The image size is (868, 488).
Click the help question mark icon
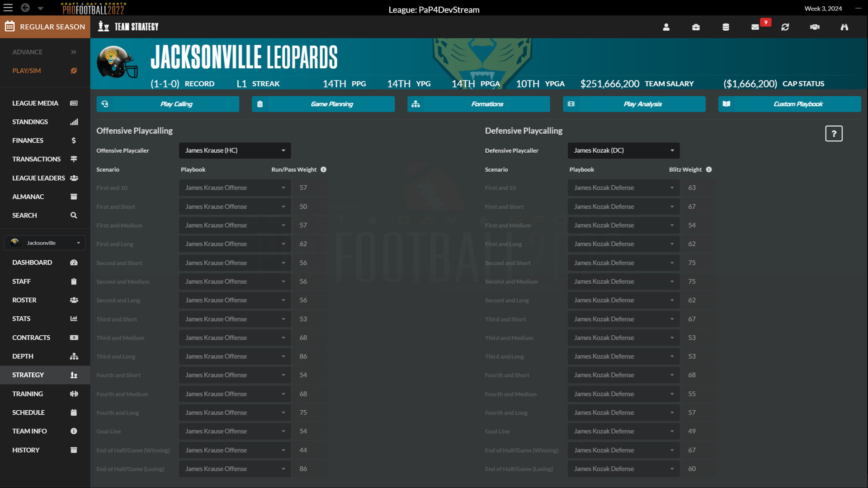tap(834, 133)
